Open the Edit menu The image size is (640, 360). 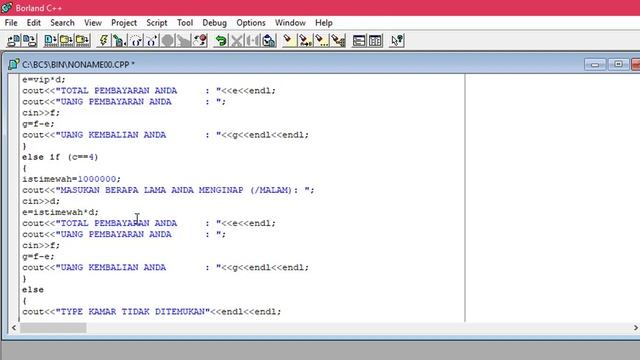click(x=33, y=23)
